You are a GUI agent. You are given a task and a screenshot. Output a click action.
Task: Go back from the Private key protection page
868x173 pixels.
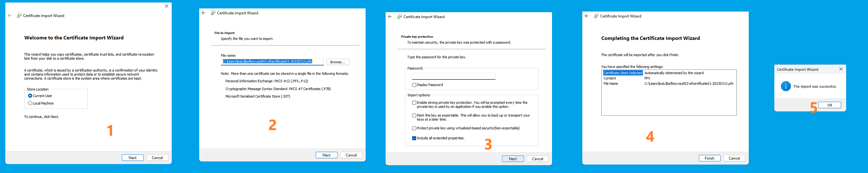point(390,17)
